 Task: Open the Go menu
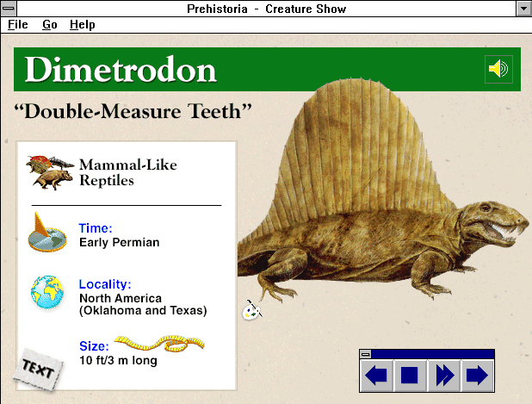pos(50,25)
